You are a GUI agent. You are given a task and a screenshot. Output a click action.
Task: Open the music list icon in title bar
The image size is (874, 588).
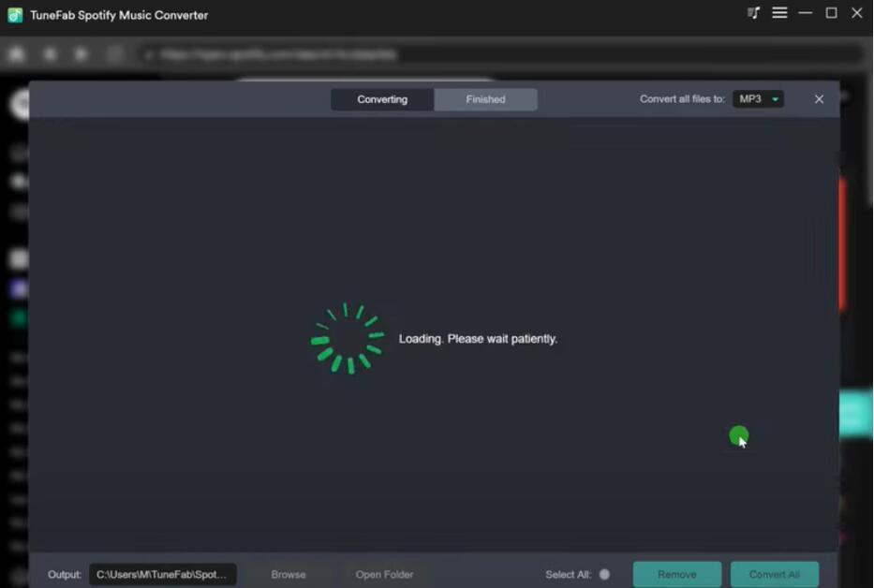coord(753,13)
